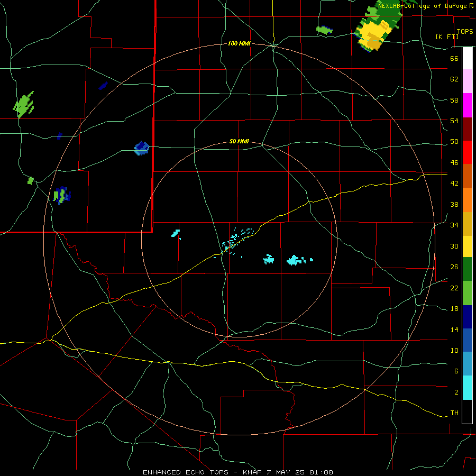This screenshot has width=476, height=476.
Task: Click the medium blue legend swatch
Action: pyautogui.click(x=467, y=340)
